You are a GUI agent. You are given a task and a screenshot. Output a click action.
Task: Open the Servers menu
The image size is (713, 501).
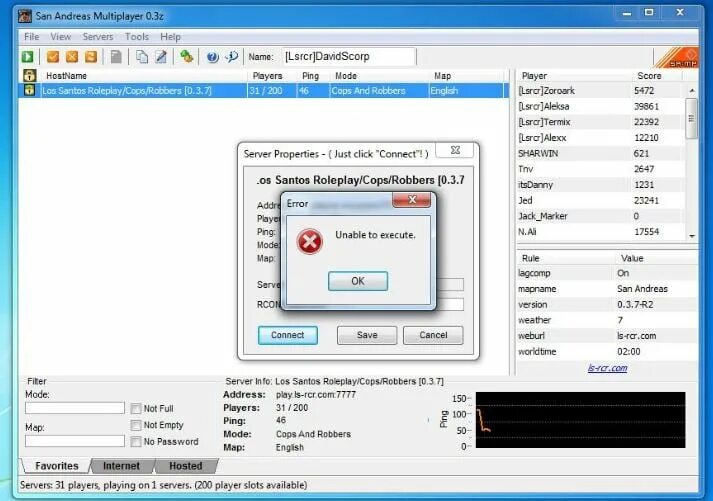click(98, 37)
